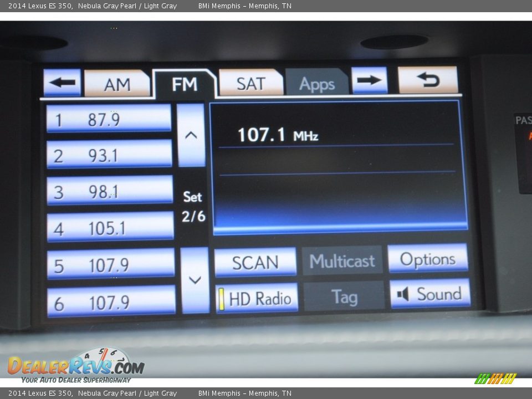Select preset 1 tuned to 87.9
532x399 pixels.
tap(108, 120)
